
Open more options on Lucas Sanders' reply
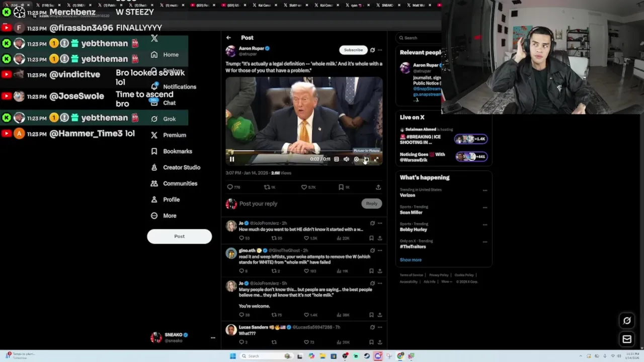point(380,327)
